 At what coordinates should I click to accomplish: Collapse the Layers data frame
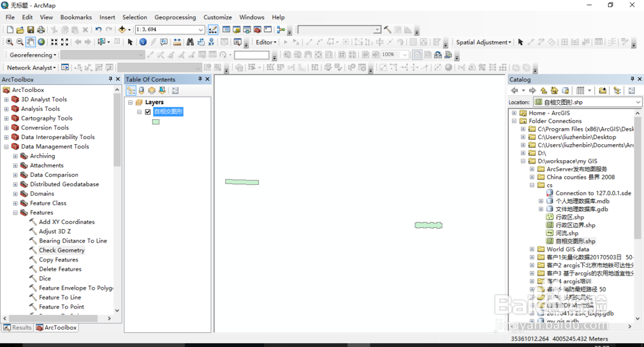[130, 102]
